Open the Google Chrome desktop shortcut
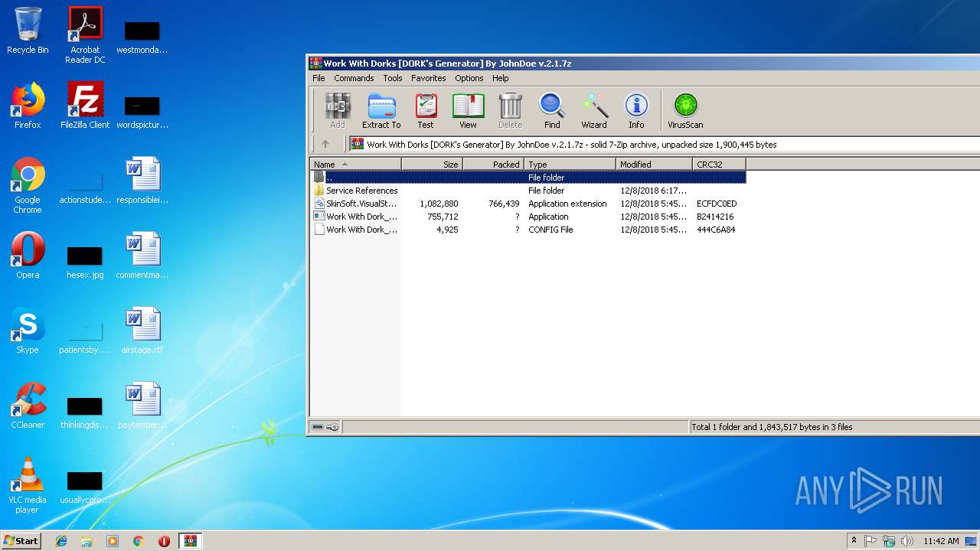Screen dimensions: 980x551 [28, 185]
